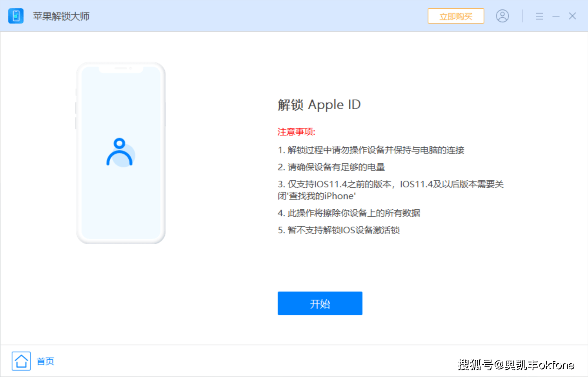Go to 首页 via the text link

point(46,361)
